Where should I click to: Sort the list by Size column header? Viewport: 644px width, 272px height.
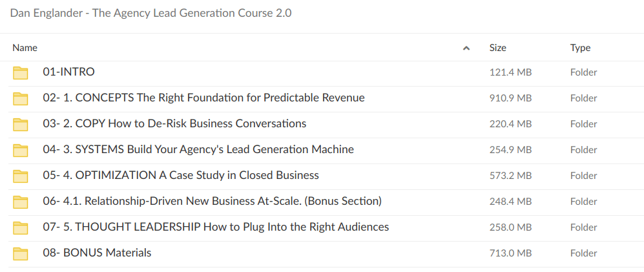coord(497,48)
